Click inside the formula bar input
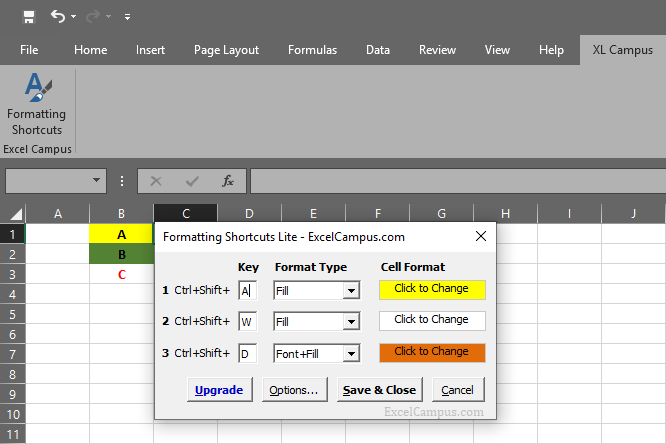 458,181
